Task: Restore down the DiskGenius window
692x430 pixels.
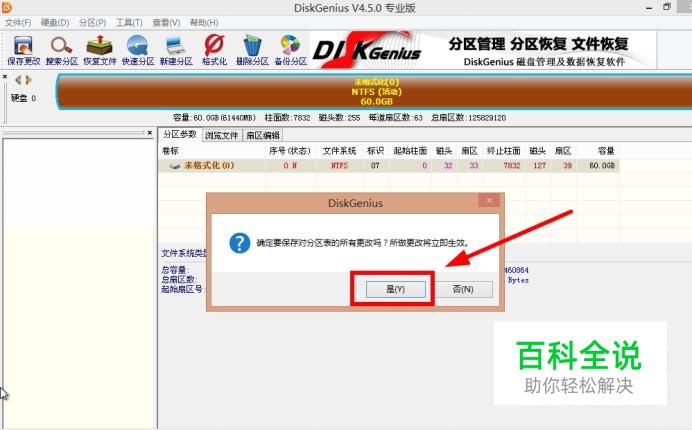Action: coord(667,7)
